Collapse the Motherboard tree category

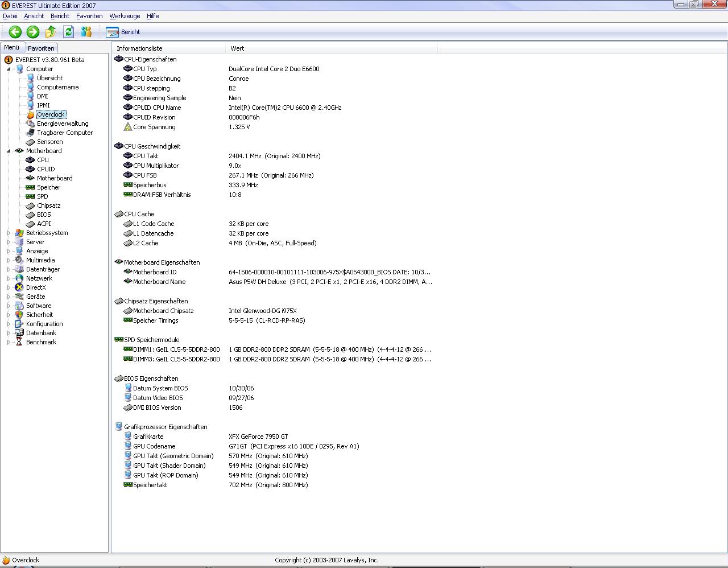pos(9,151)
